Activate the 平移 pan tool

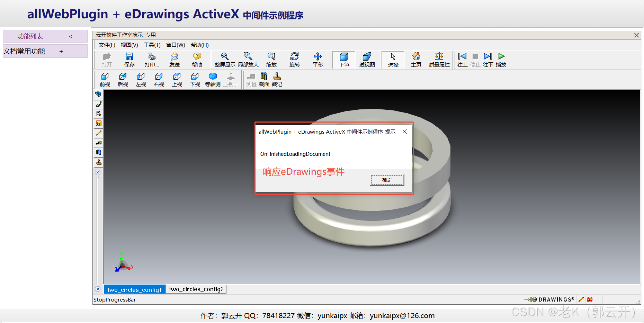coord(318,59)
